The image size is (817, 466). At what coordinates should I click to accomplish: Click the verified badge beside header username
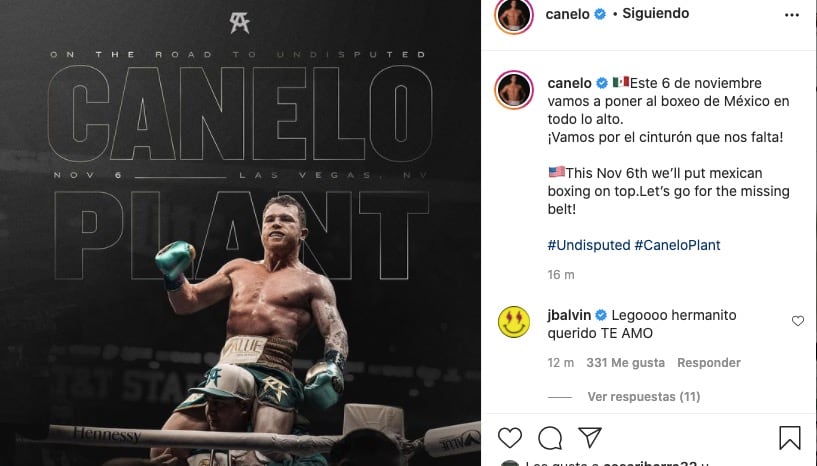(600, 14)
